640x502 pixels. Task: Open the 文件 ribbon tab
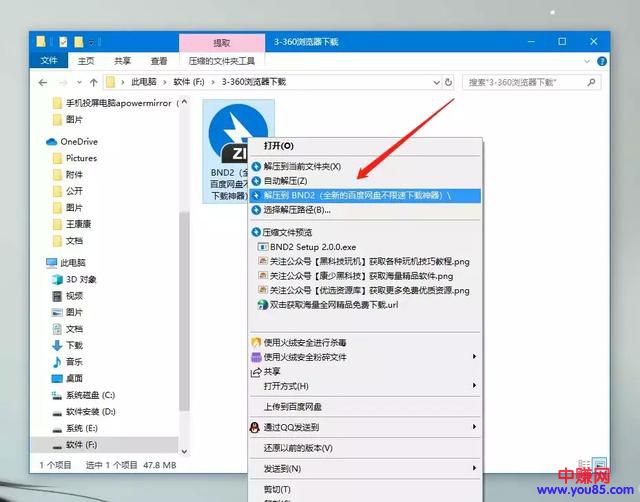point(49,61)
